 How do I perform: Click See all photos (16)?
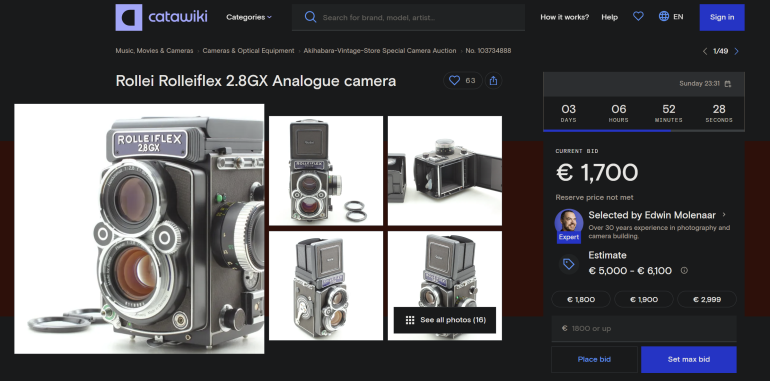click(445, 320)
